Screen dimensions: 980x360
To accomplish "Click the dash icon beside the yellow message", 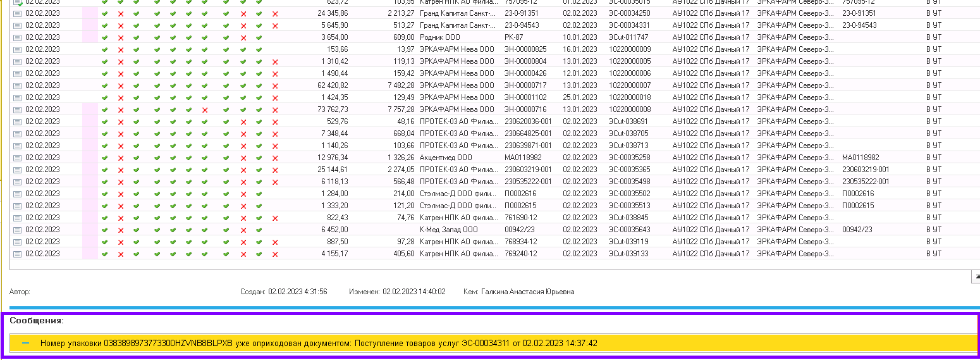I will [26, 343].
